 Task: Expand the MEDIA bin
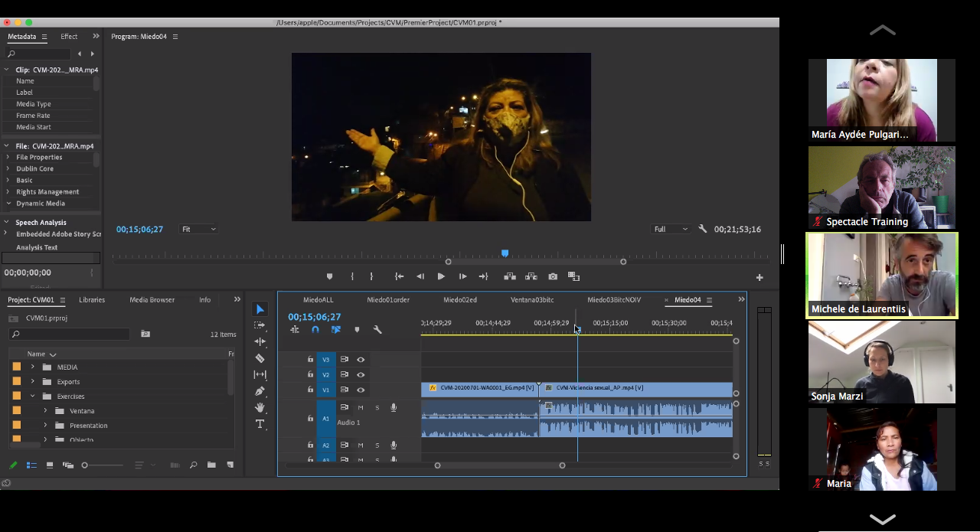[x=32, y=367]
